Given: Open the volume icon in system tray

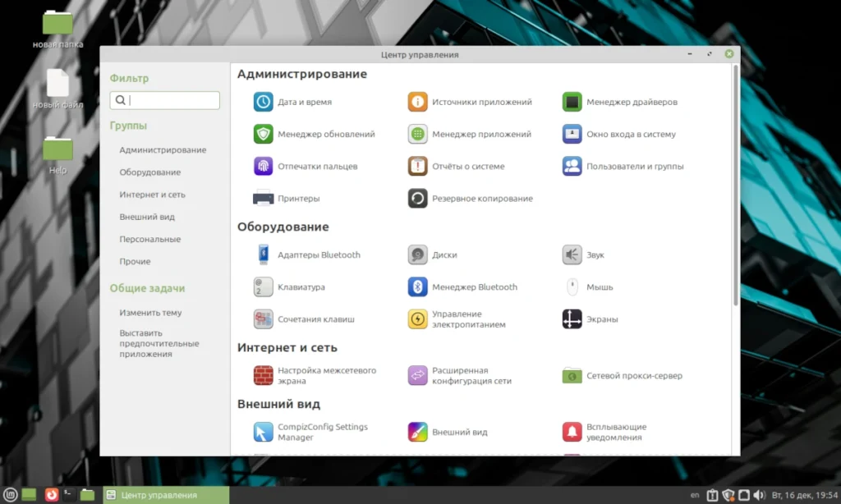Looking at the screenshot, I should (758, 495).
